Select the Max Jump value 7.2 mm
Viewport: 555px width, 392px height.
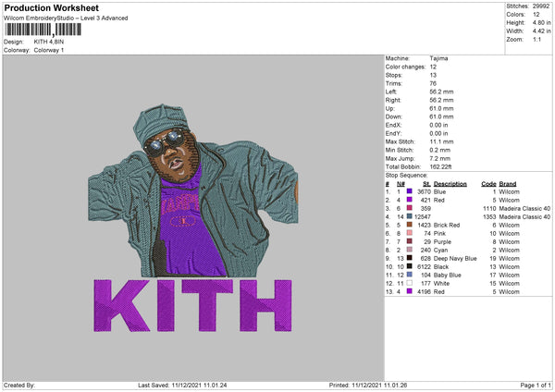point(440,158)
